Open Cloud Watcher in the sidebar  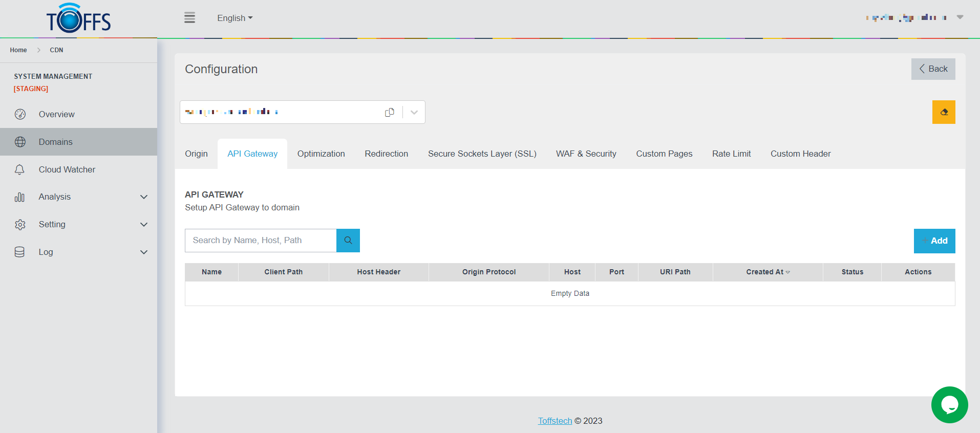click(67, 169)
